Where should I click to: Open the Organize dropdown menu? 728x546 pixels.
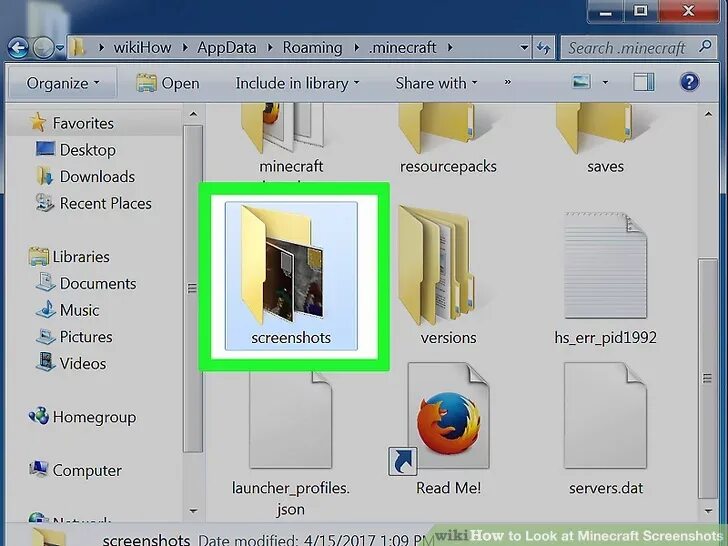click(63, 83)
